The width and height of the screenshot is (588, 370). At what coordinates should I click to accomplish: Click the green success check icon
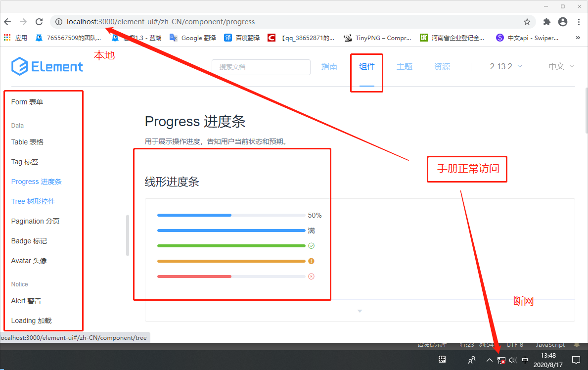click(311, 246)
